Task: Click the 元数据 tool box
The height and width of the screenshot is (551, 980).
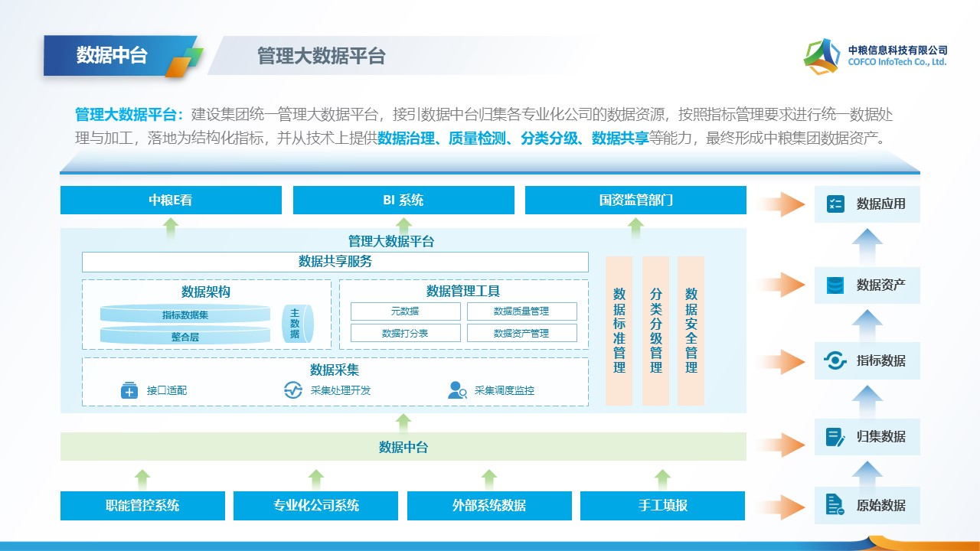Action: [405, 311]
